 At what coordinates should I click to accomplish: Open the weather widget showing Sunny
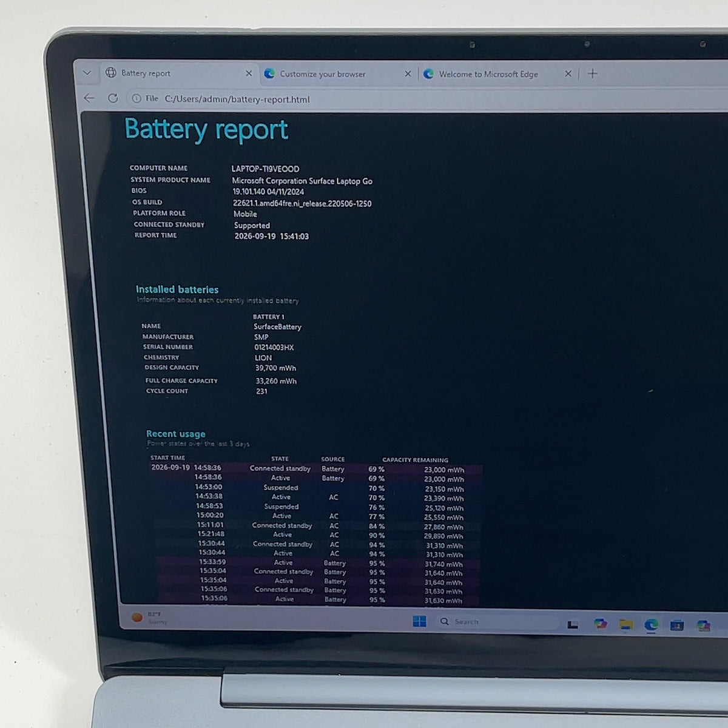point(150,618)
